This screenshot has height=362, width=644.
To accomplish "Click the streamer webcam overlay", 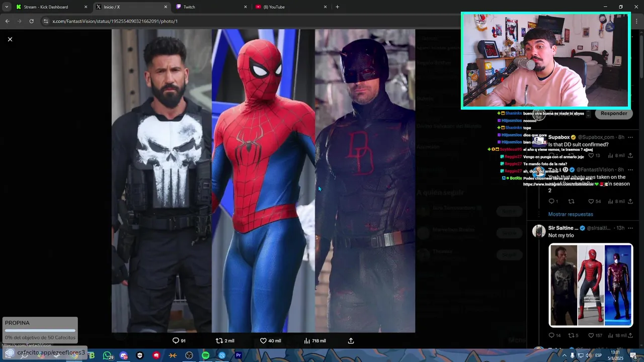I will pos(545,61).
